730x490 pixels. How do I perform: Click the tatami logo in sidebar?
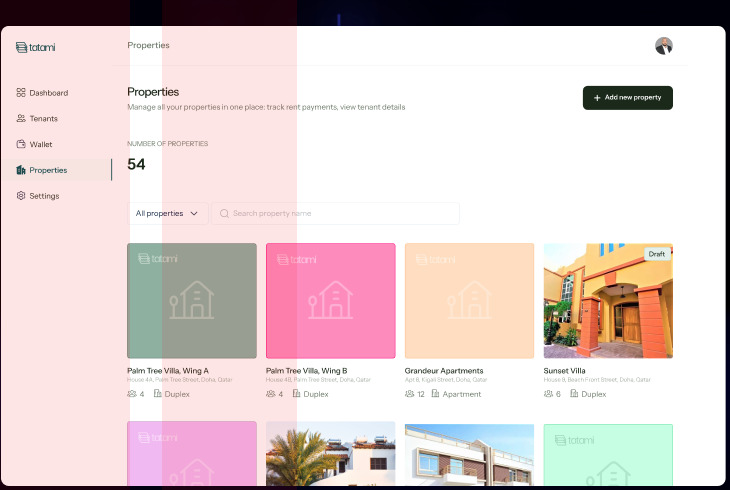[x=35, y=47]
